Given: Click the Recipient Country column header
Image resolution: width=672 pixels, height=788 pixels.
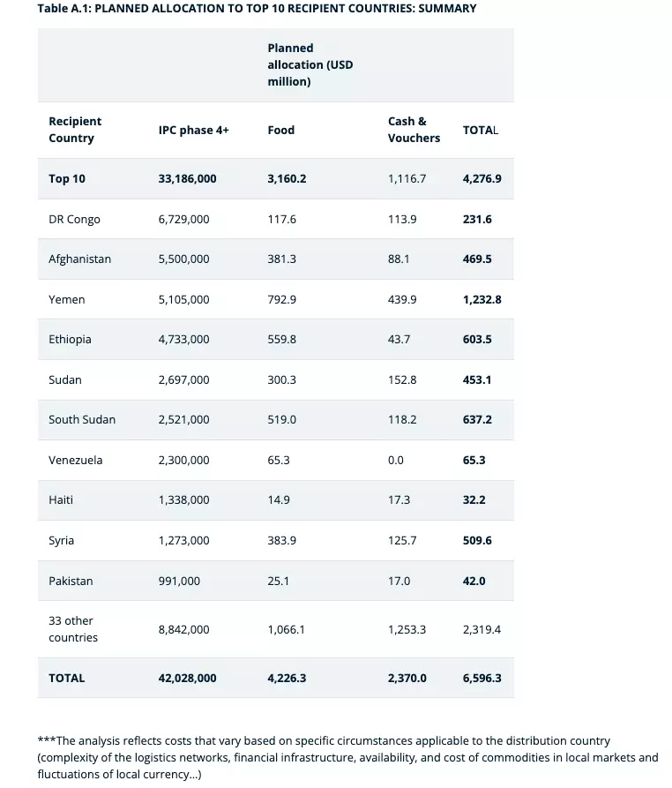Looking at the screenshot, I should pos(75,130).
